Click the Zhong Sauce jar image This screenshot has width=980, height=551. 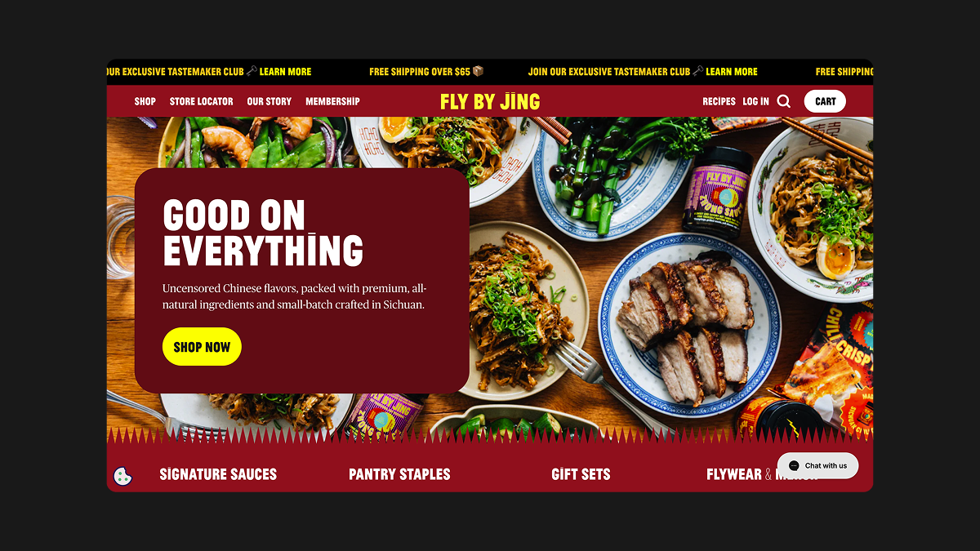[717, 193]
